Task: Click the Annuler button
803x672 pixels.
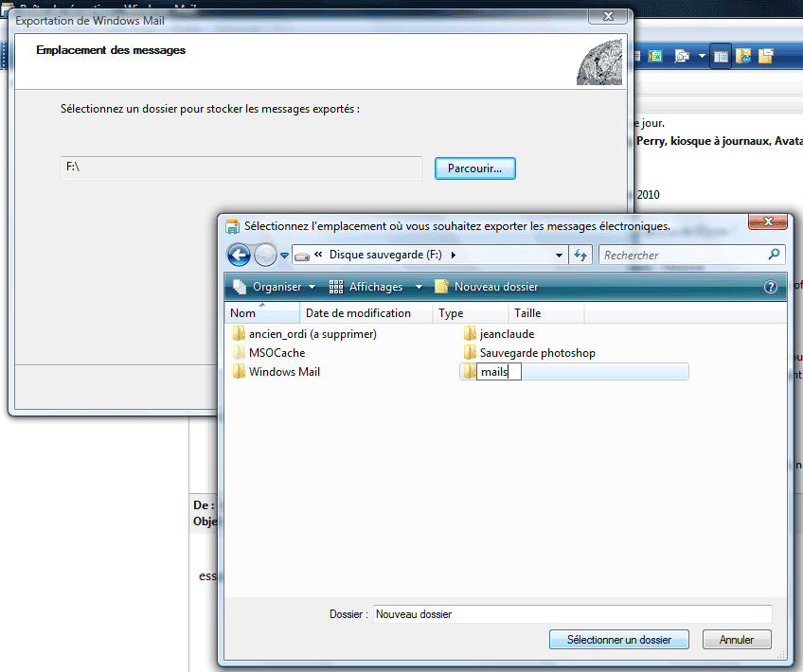Action: tap(736, 640)
